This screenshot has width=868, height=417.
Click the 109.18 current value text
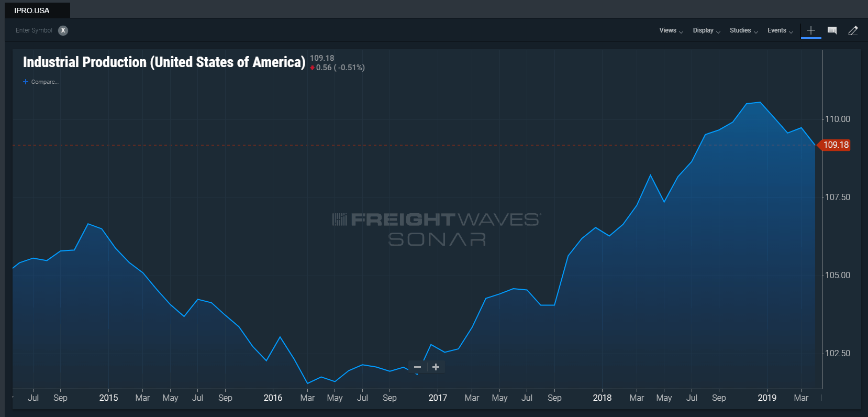click(322, 58)
